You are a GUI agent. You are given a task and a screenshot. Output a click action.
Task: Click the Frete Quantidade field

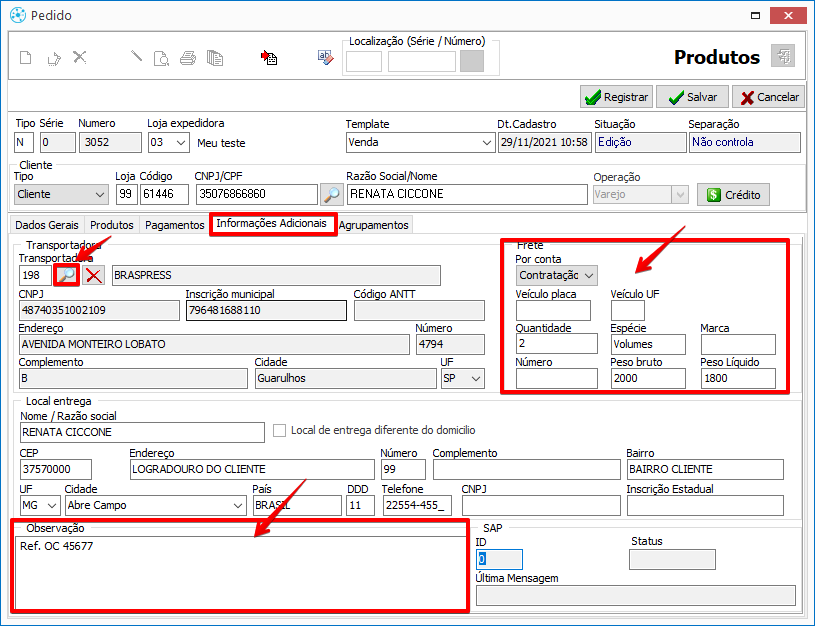point(557,344)
